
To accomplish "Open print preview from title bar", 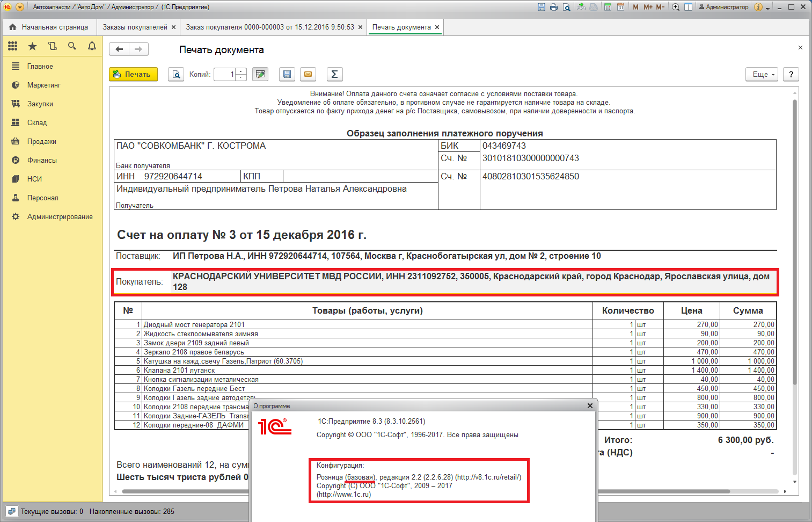I will pos(567,7).
